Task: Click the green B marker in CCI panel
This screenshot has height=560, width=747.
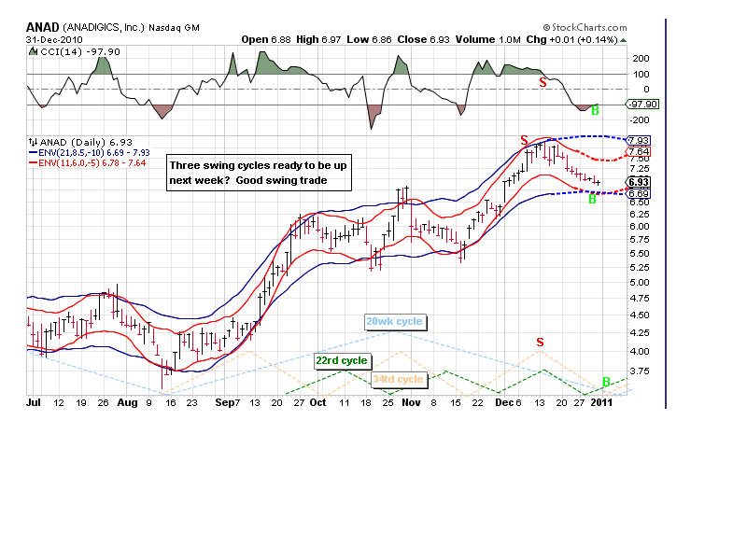Action: click(x=595, y=111)
